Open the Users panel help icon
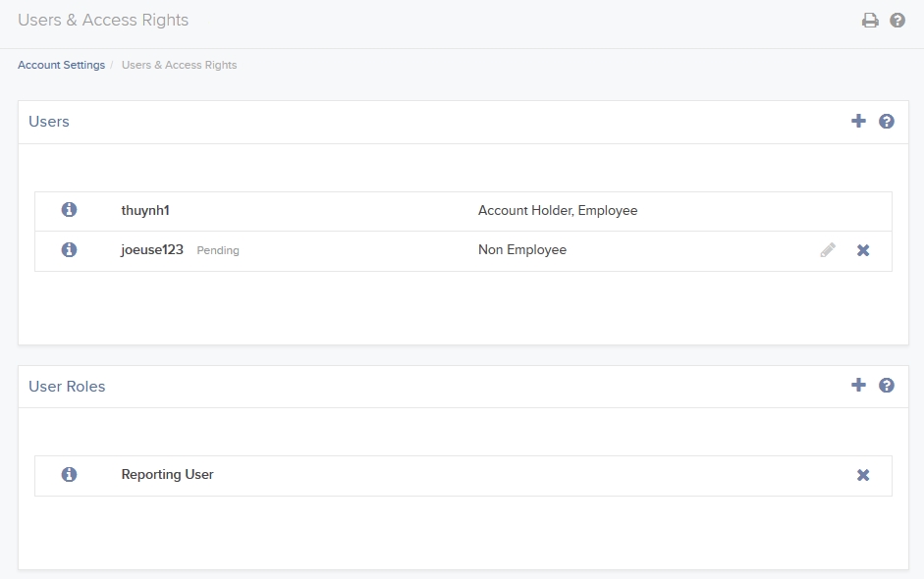The image size is (924, 579). coord(887,121)
